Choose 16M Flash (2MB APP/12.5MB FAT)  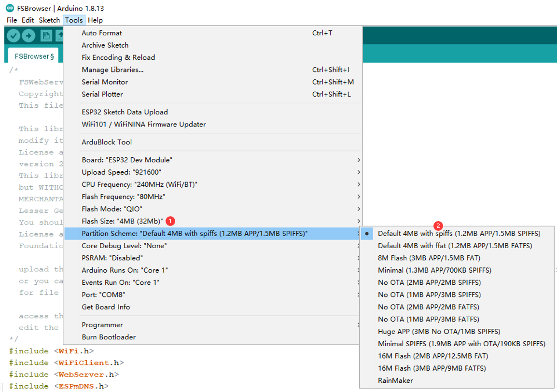[x=457, y=356]
